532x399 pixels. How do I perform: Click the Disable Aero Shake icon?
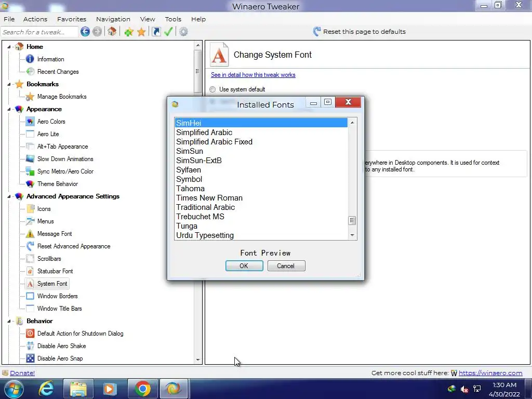(30, 345)
